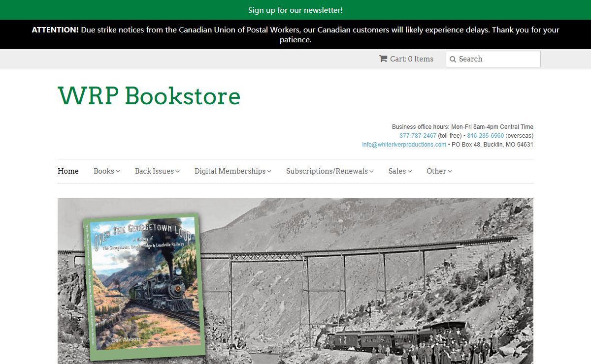Call the toll-free number 877-787-2467
Viewport: 591px width, 364px height.
pos(418,136)
